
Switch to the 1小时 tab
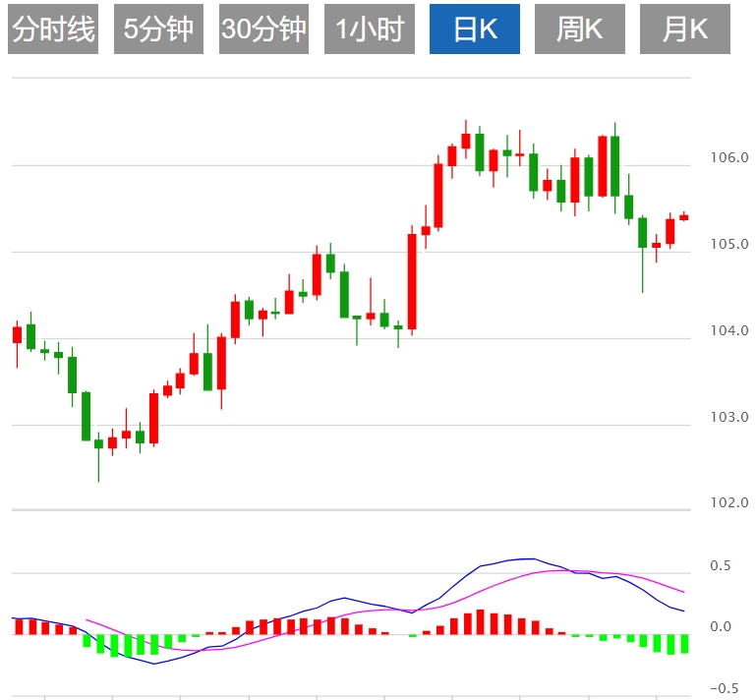tap(370, 29)
